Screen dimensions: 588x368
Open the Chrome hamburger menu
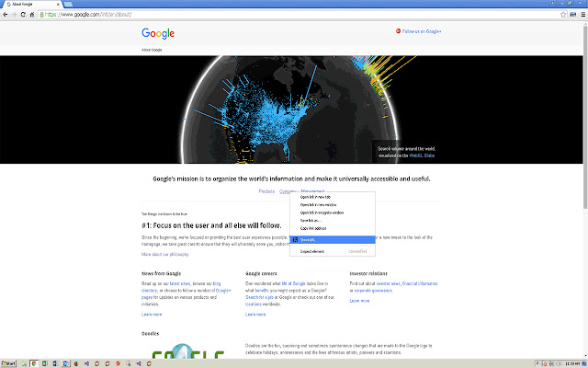583,15
